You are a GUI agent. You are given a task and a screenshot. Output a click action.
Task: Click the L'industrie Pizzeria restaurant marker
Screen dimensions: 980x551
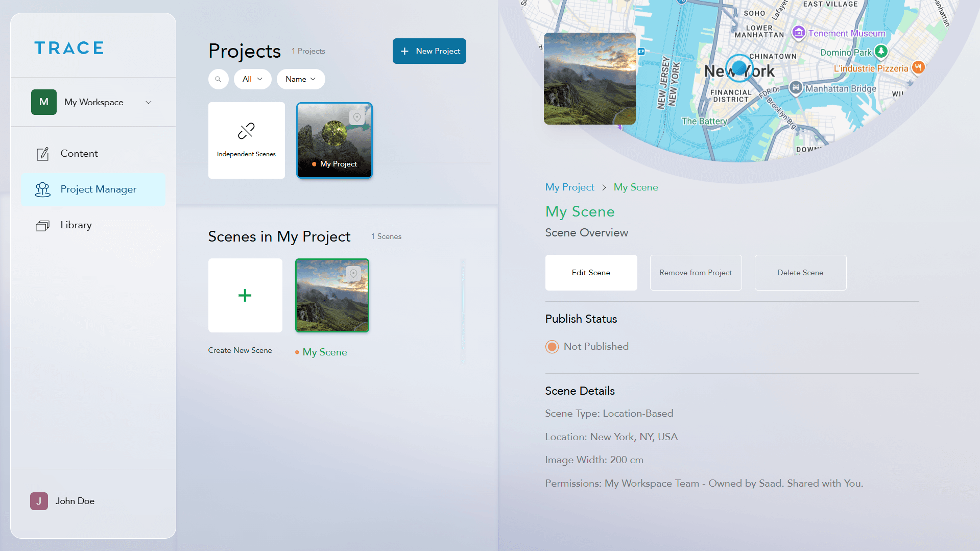coord(917,67)
